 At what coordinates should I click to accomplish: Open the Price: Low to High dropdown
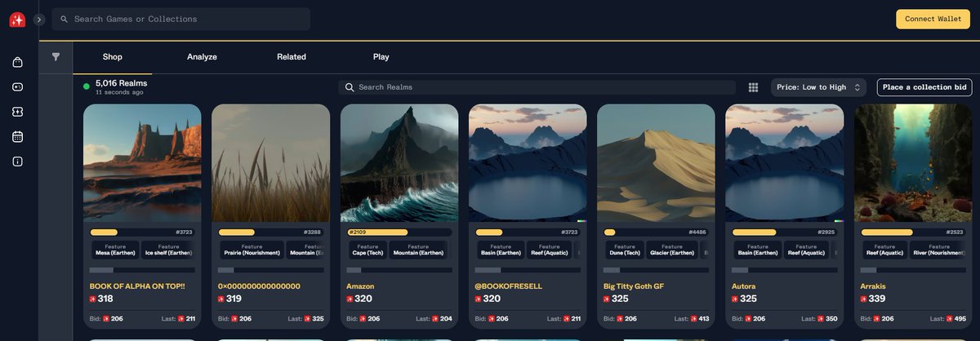click(x=818, y=87)
